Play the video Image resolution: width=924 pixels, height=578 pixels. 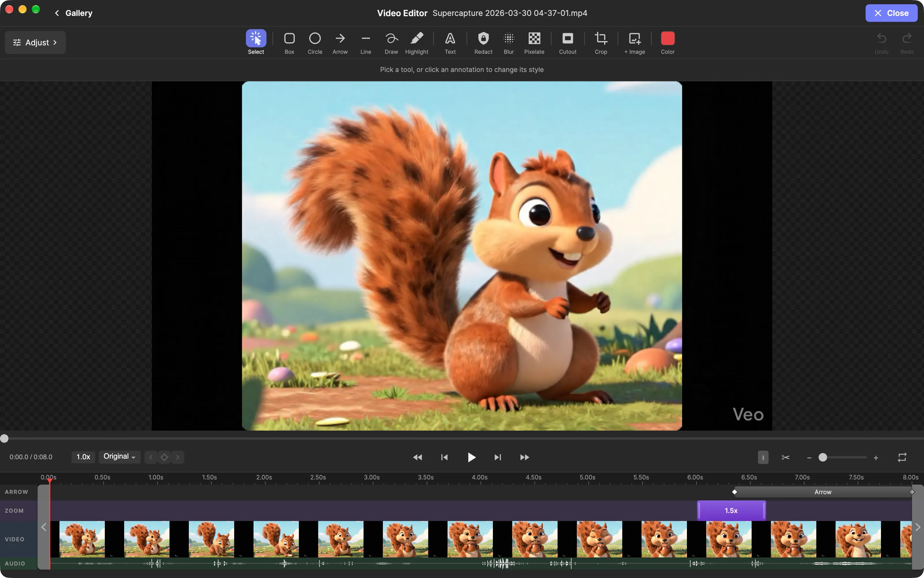pos(472,457)
